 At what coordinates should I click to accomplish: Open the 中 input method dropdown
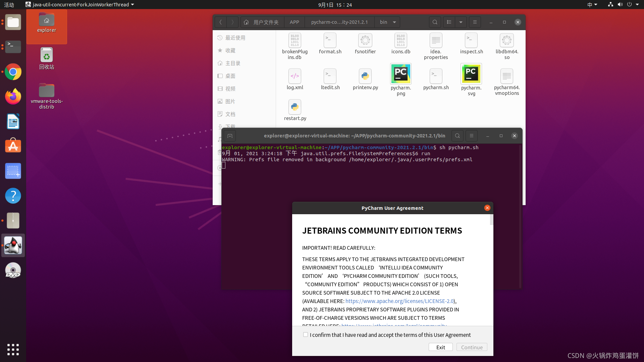(x=592, y=5)
